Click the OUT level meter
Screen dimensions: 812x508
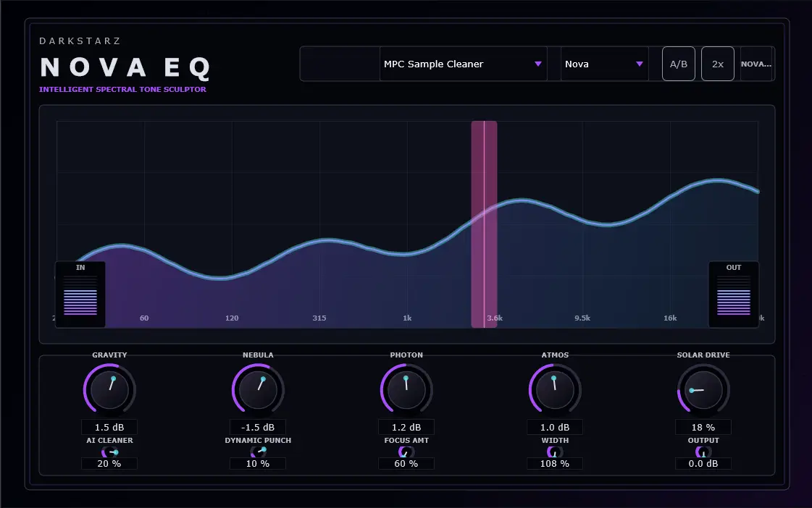pyautogui.click(x=734, y=295)
